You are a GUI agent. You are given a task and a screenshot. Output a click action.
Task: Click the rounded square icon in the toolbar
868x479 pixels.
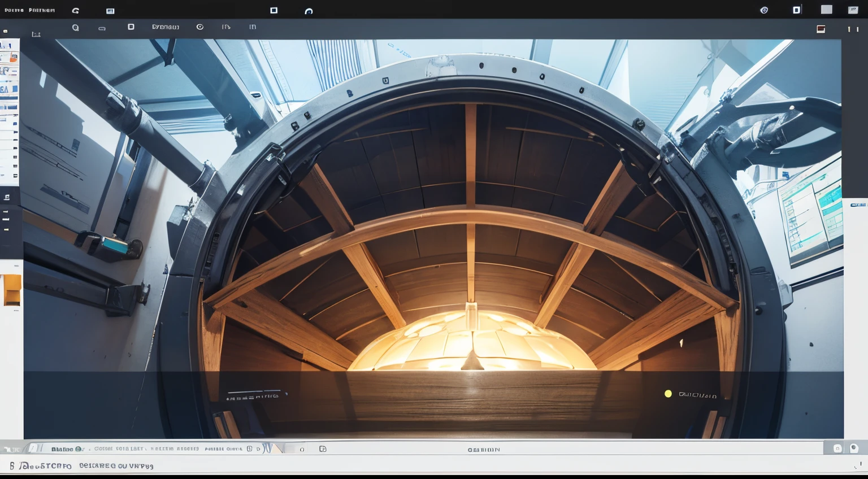[x=131, y=27]
